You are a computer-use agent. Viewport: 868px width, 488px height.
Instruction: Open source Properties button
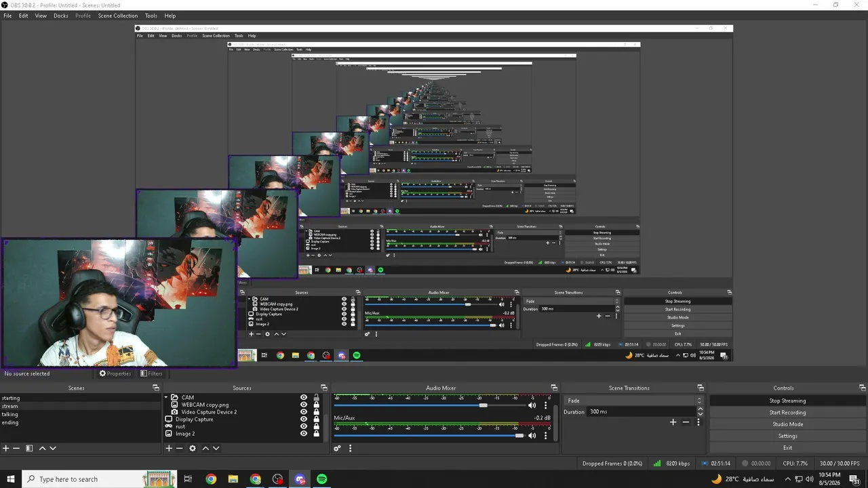point(115,373)
